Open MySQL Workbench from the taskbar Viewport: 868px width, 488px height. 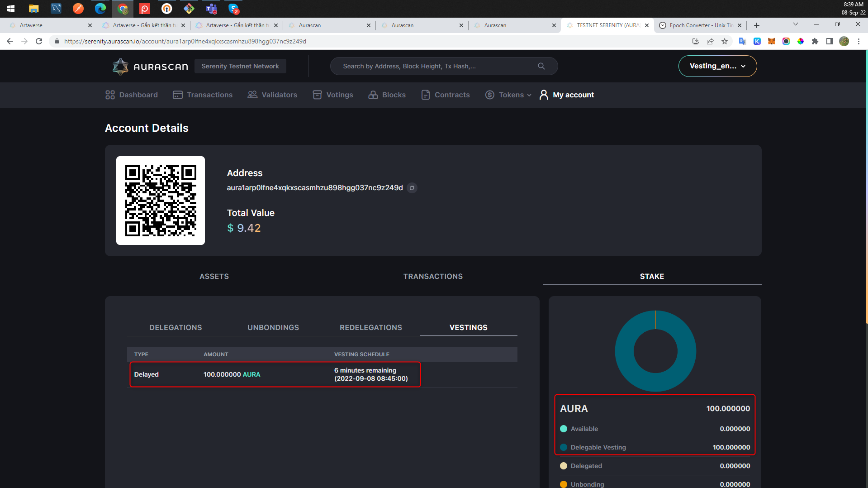tap(56, 9)
